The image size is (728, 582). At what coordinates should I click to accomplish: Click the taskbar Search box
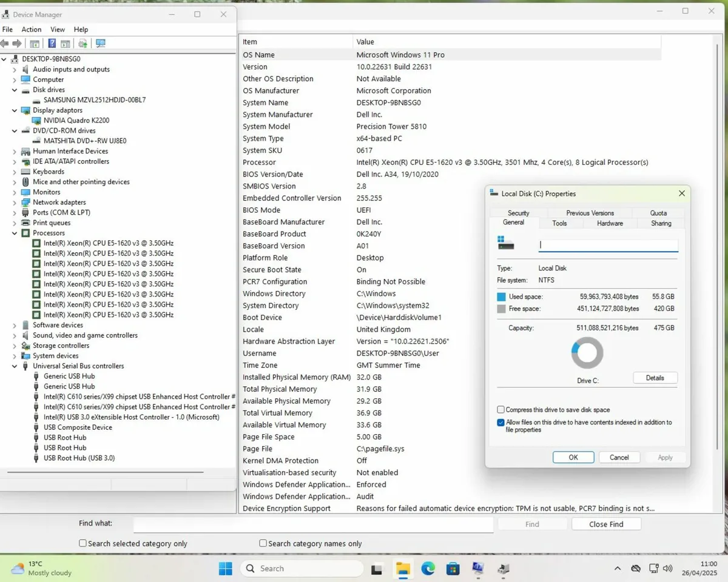[x=302, y=569]
